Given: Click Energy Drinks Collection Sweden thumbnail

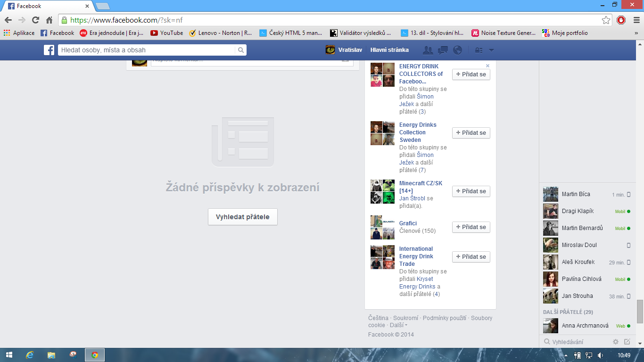Looking at the screenshot, I should coord(382,133).
